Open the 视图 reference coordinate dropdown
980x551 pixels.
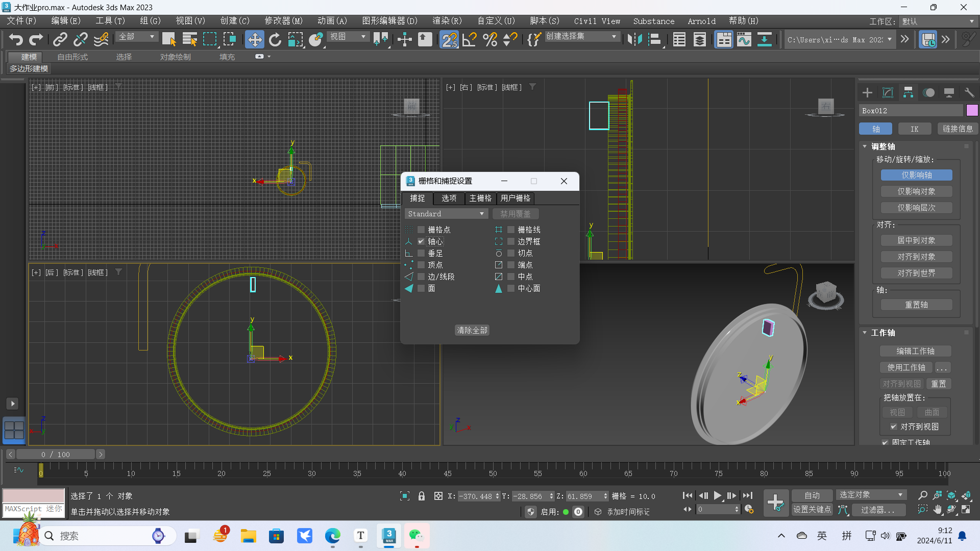[x=348, y=37]
